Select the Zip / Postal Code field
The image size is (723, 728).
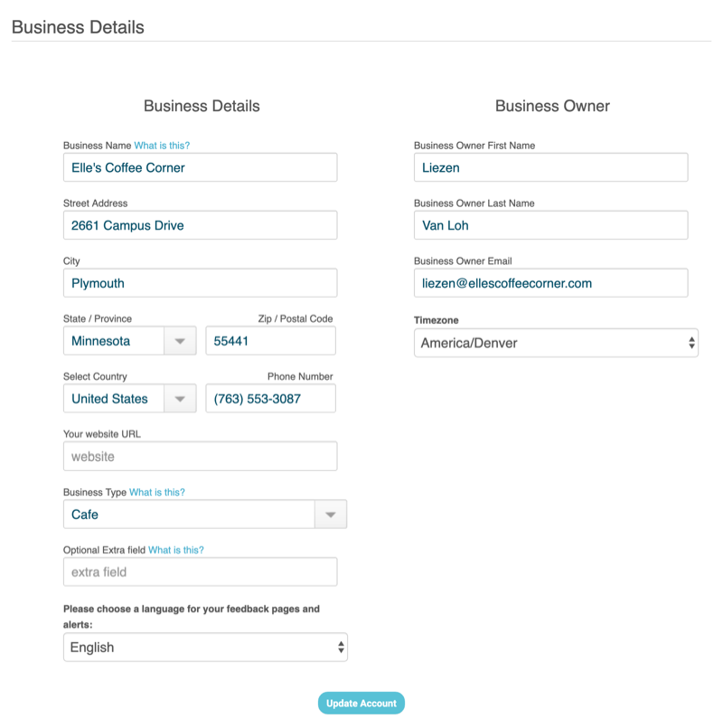pos(270,341)
